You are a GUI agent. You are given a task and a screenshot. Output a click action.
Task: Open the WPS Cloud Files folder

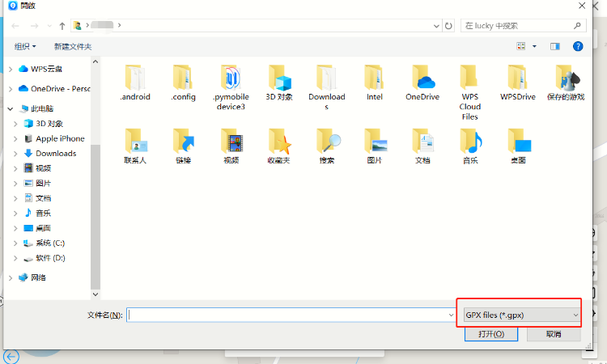click(470, 92)
